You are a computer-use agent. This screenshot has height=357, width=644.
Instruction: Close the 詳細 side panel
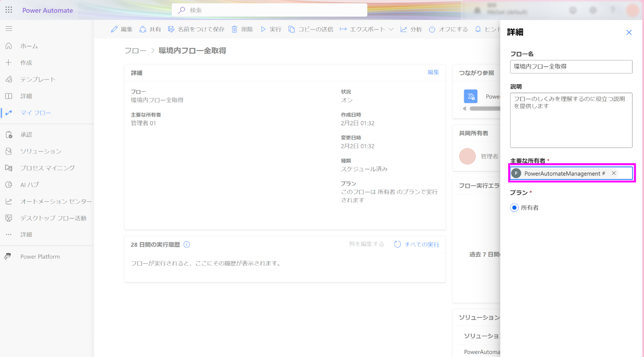pos(629,32)
